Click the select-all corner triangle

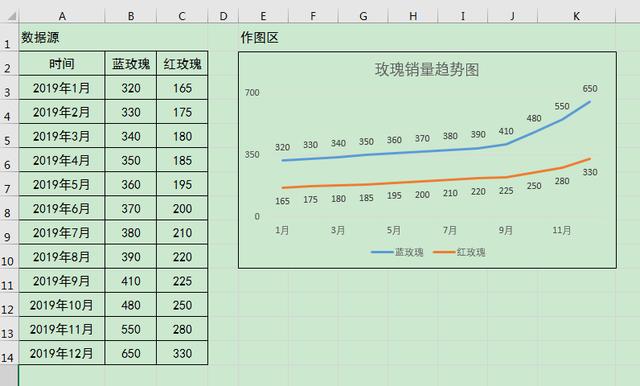pyautogui.click(x=12, y=16)
